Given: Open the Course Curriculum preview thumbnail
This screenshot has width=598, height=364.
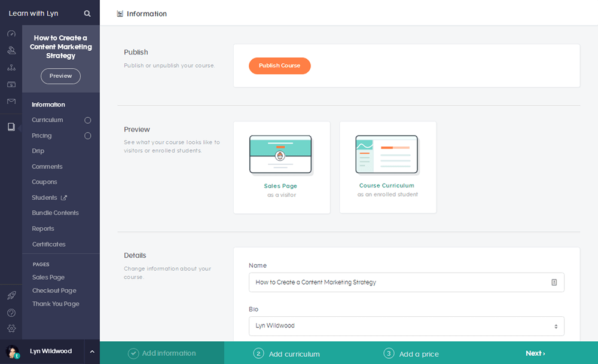Looking at the screenshot, I should pyautogui.click(x=387, y=154).
